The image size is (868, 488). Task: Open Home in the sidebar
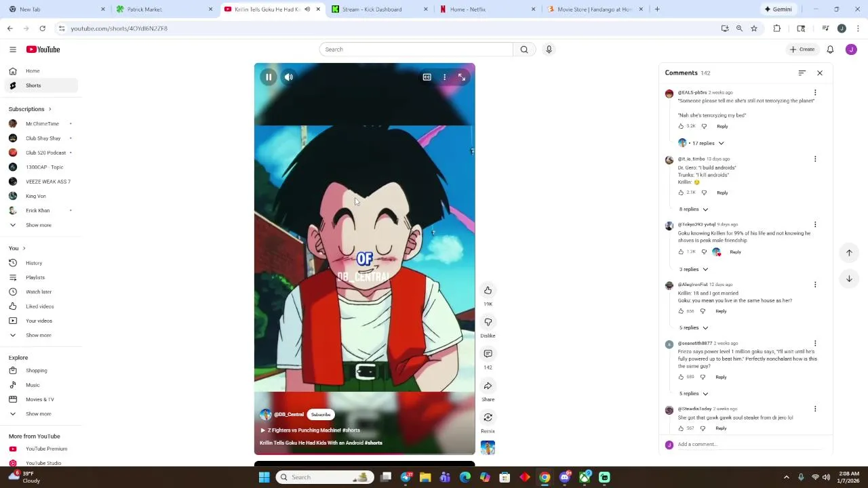coord(41,71)
